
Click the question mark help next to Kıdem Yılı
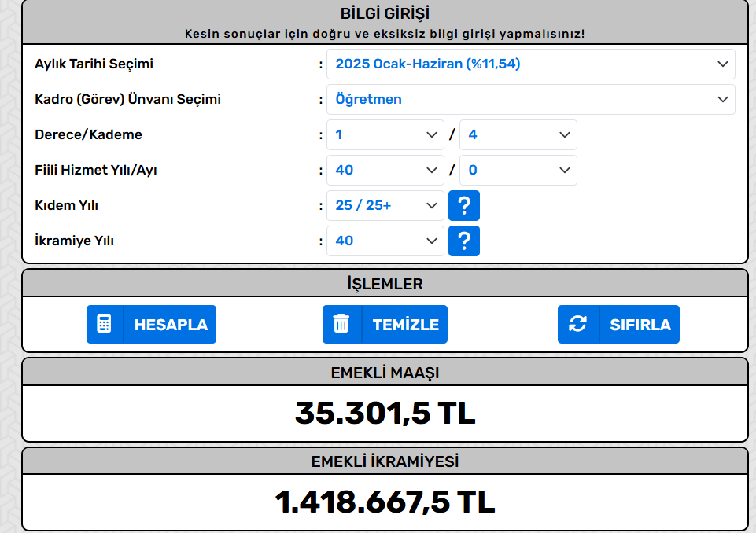[464, 206]
